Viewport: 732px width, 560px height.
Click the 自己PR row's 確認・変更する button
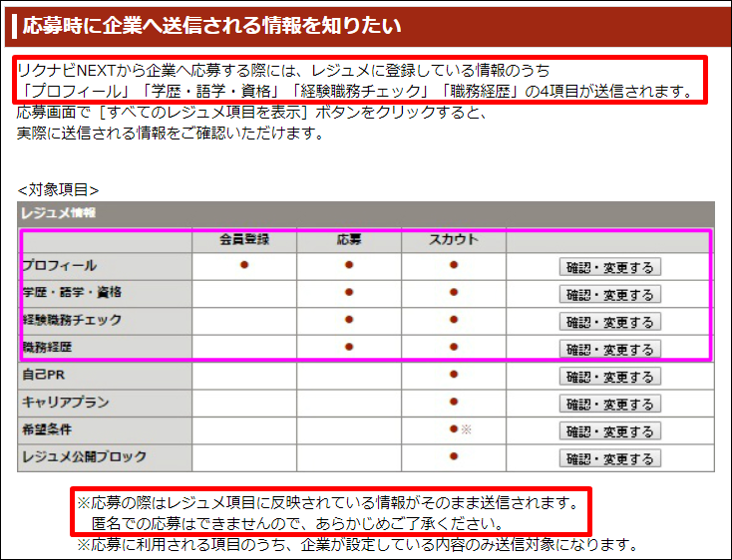coord(609,377)
